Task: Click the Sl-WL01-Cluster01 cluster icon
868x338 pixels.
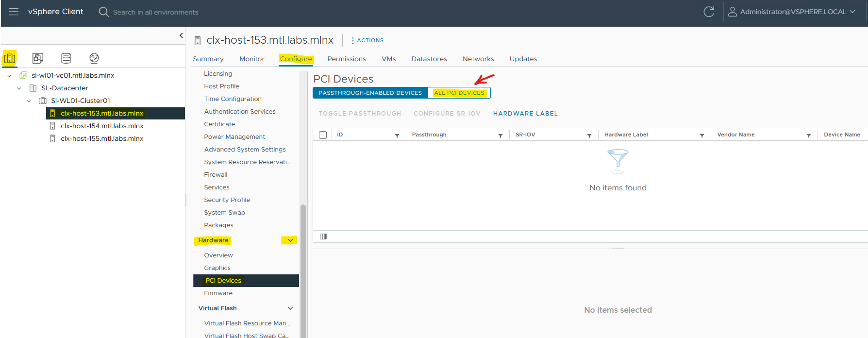Action: (x=43, y=101)
